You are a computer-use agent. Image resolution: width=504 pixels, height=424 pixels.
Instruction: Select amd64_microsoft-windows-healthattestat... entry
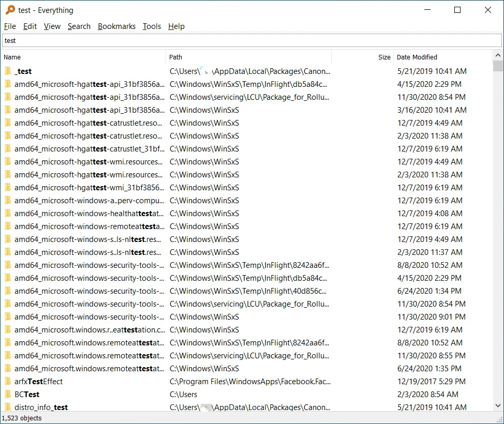coord(88,213)
